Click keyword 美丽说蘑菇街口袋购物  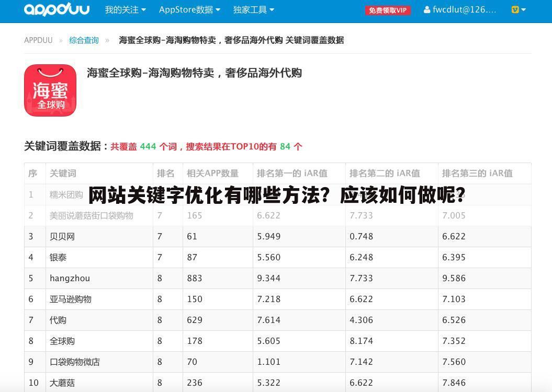click(91, 215)
